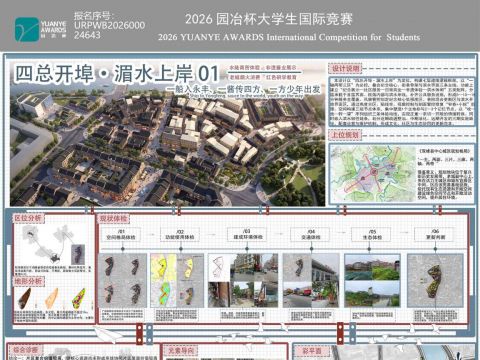Open the aerial rendering of the district

click(x=167, y=133)
